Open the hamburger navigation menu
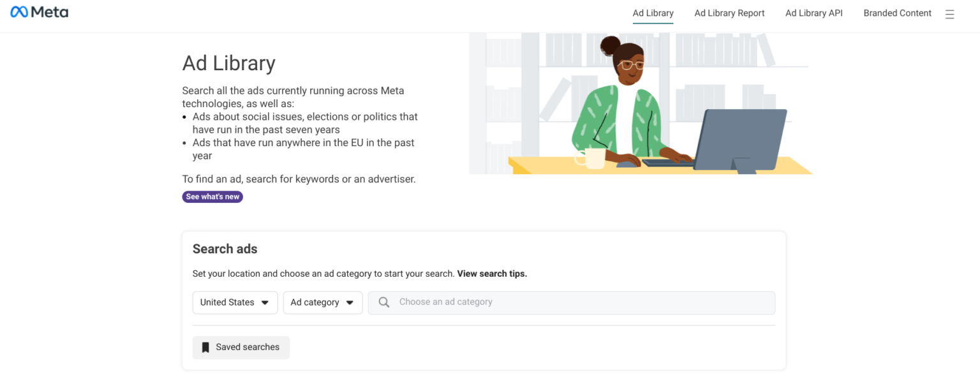The width and height of the screenshot is (980, 375). coord(950,13)
